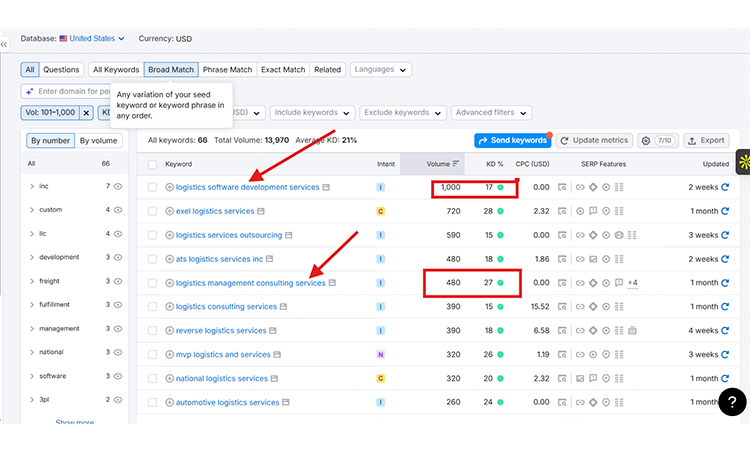Viewport: 750px width, 450px height.
Task: Select Related tab
Action: click(x=328, y=70)
